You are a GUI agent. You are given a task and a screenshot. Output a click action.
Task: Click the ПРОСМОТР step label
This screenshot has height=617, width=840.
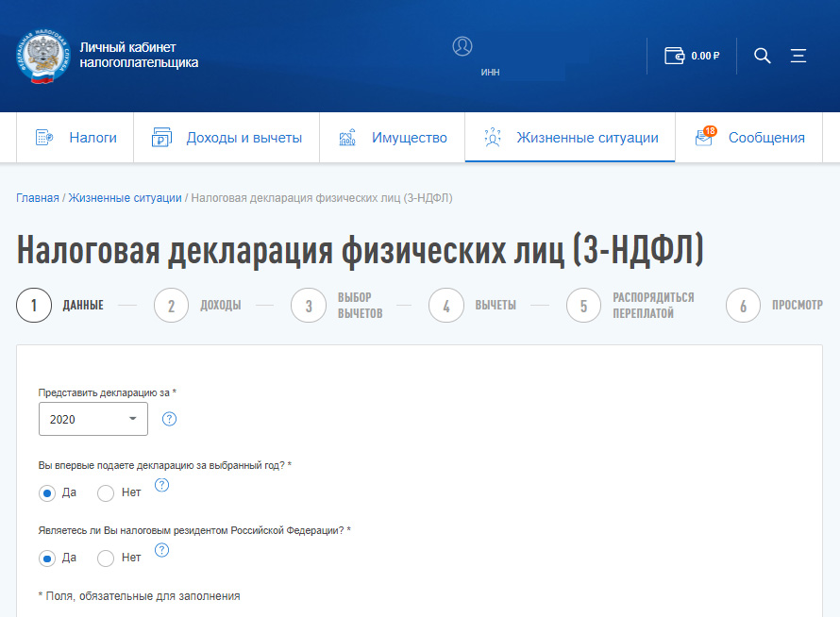click(798, 306)
